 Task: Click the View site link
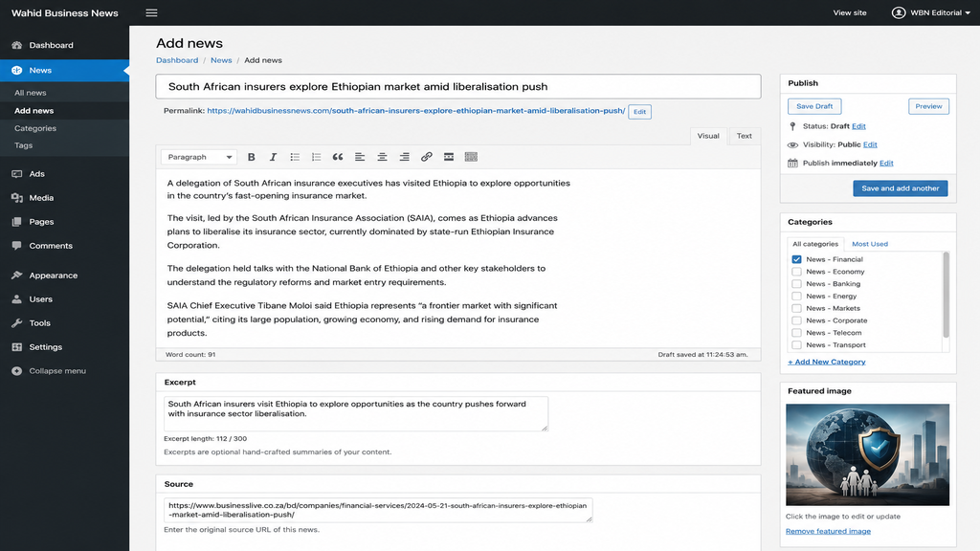pos(850,12)
